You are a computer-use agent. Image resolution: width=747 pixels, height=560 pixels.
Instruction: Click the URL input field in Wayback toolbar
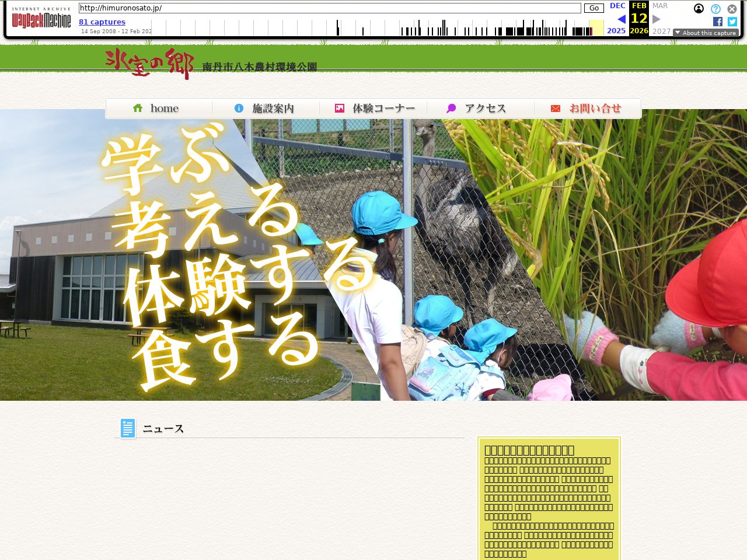[x=330, y=8]
